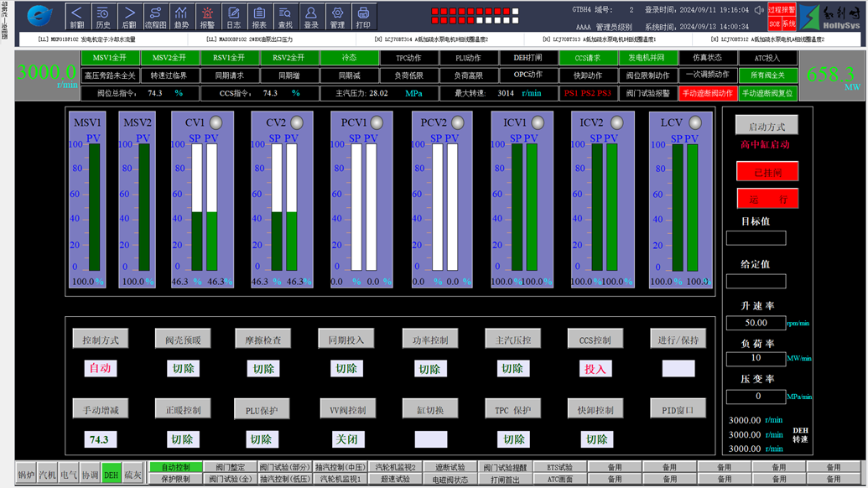This screenshot has width=868, height=488.
Task: Click the 启动方式 (Startup mode) button
Action: 767,126
